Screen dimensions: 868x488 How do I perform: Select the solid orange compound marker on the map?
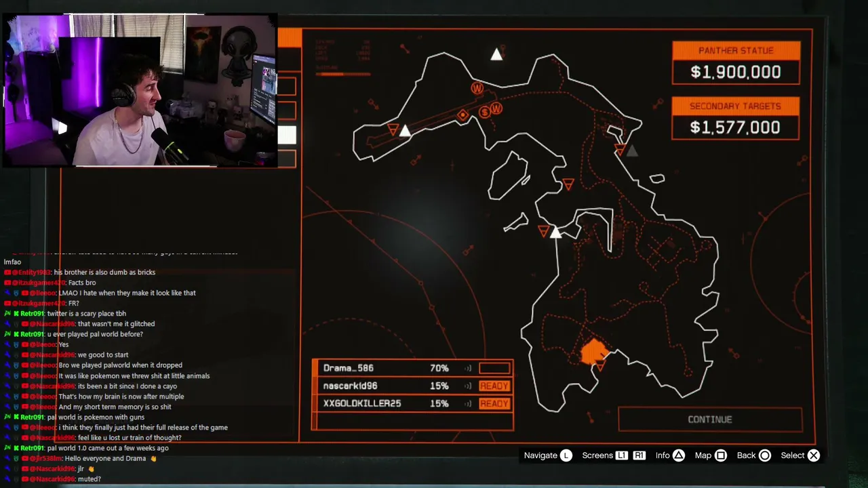(x=595, y=351)
